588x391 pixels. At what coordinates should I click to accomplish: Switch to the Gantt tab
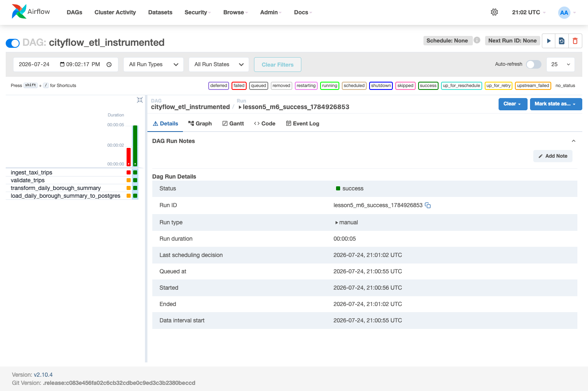[x=233, y=123]
